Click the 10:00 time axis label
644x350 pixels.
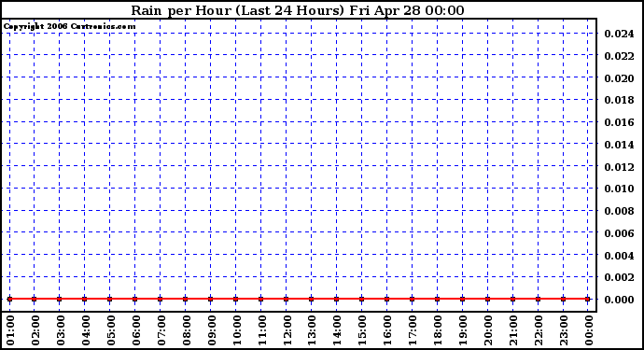[237, 330]
